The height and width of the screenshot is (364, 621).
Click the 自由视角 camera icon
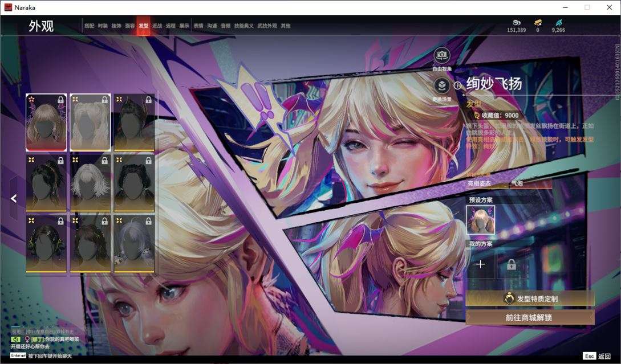(x=441, y=55)
